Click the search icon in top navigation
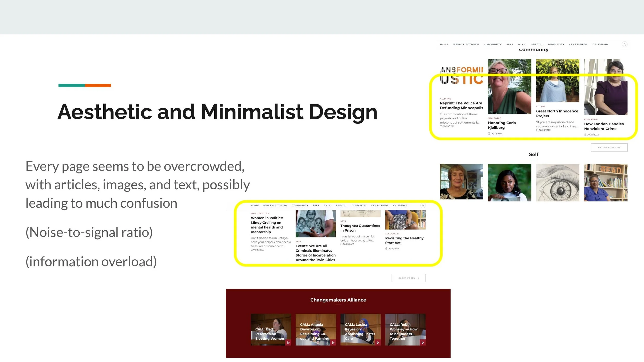The image size is (644, 362). [x=624, y=45]
